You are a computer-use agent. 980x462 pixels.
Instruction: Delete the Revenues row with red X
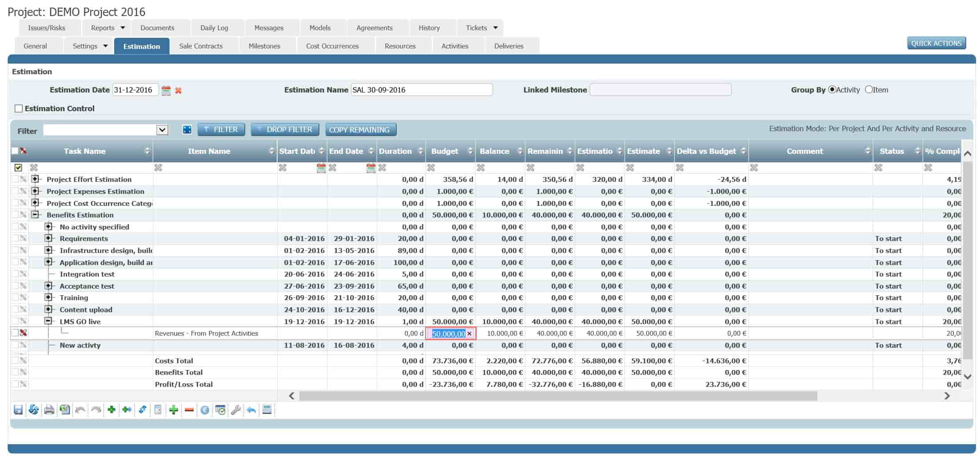point(24,333)
